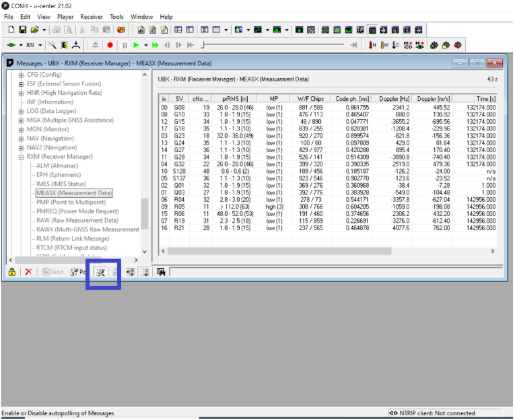515x420 pixels.
Task: Trigger Warmstart with thermometer W icon
Action: pyautogui.click(x=384, y=45)
